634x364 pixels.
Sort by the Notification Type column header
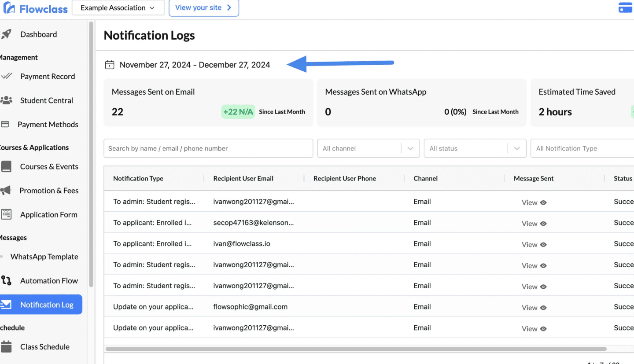138,178
